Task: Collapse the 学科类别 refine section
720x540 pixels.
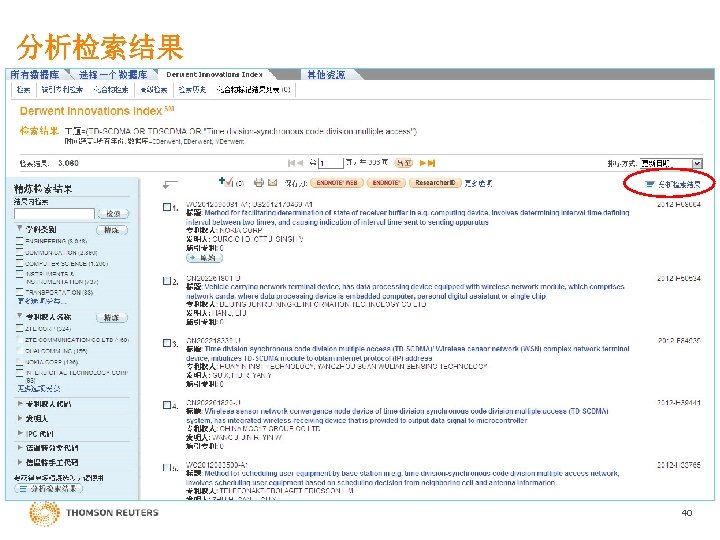Action: click(20, 228)
